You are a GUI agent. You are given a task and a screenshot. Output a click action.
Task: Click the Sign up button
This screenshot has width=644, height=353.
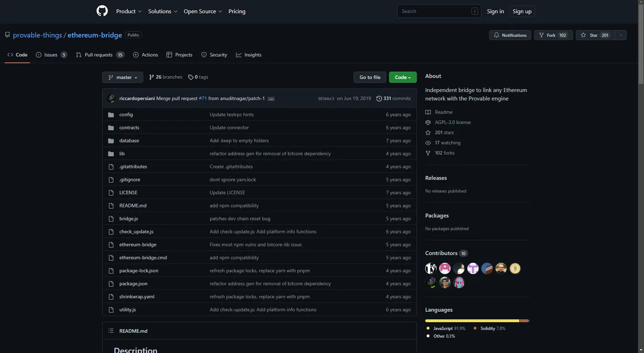click(522, 11)
